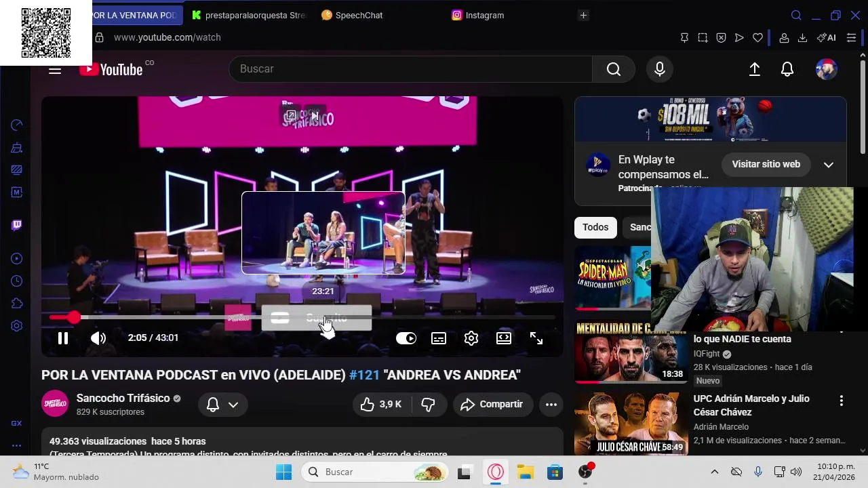This screenshot has width=868, height=488.
Task: Open Extensions cube icon in sidebar
Action: (x=17, y=303)
